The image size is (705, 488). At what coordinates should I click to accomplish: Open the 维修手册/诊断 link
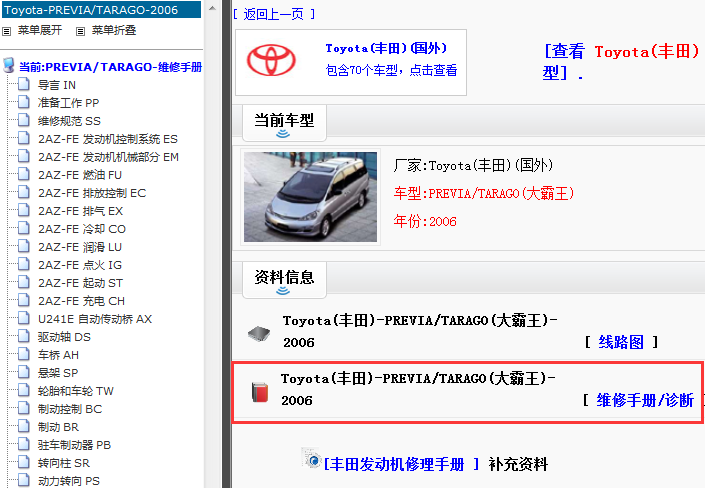coord(645,400)
